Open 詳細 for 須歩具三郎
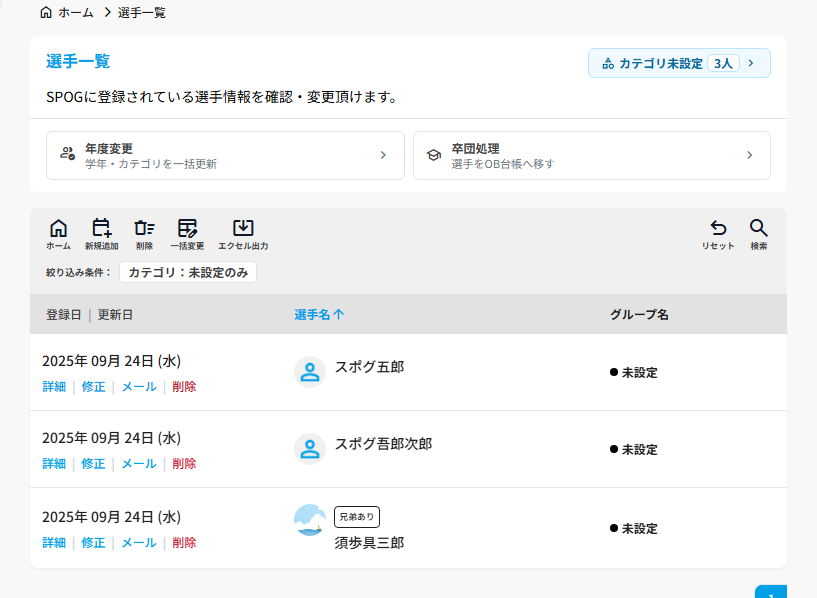This screenshot has width=817, height=598. point(54,543)
